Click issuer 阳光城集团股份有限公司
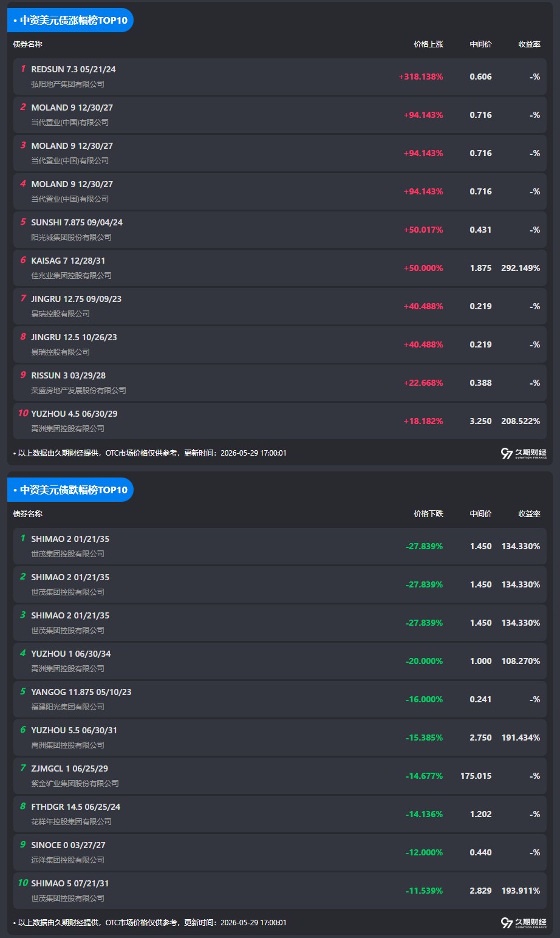 (x=72, y=238)
